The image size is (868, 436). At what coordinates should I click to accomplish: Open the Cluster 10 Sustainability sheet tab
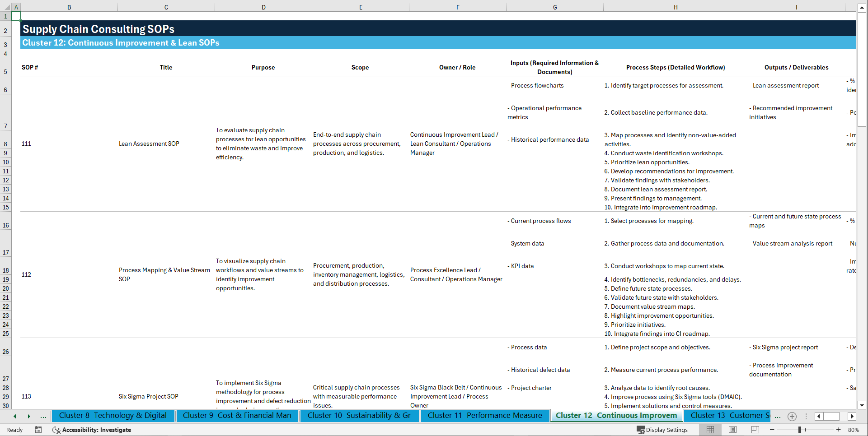pyautogui.click(x=359, y=416)
